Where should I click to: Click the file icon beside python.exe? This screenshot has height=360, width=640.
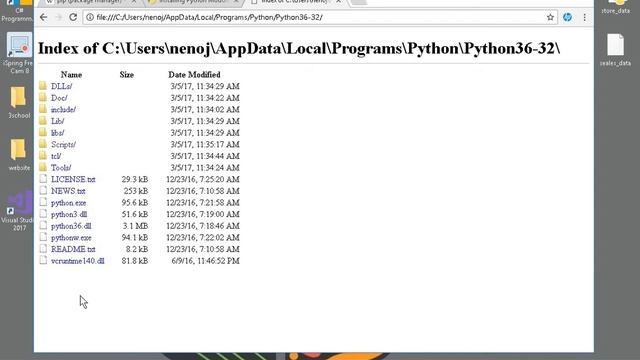[43, 202]
